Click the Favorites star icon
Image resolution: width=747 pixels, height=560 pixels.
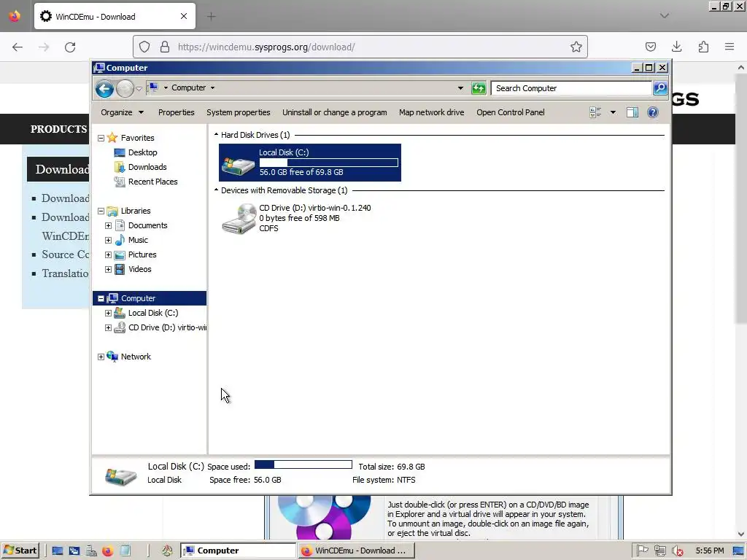pos(112,138)
